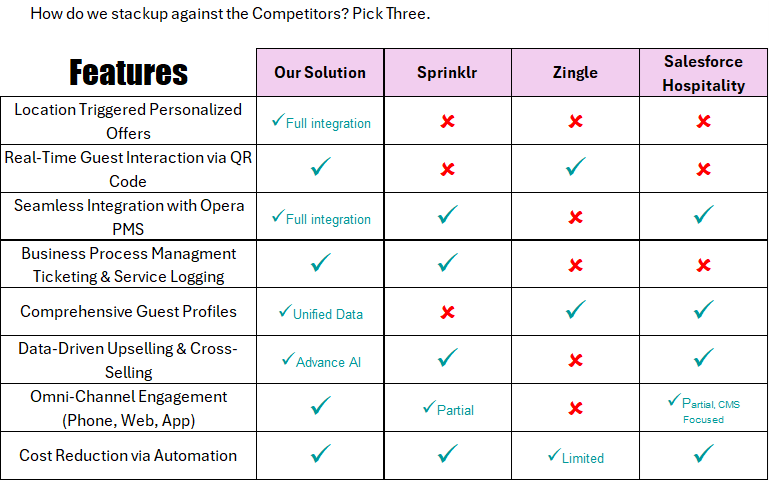Screen dimensions: 769x481
Task: Click the "Zingle" column header cell
Action: (575, 72)
